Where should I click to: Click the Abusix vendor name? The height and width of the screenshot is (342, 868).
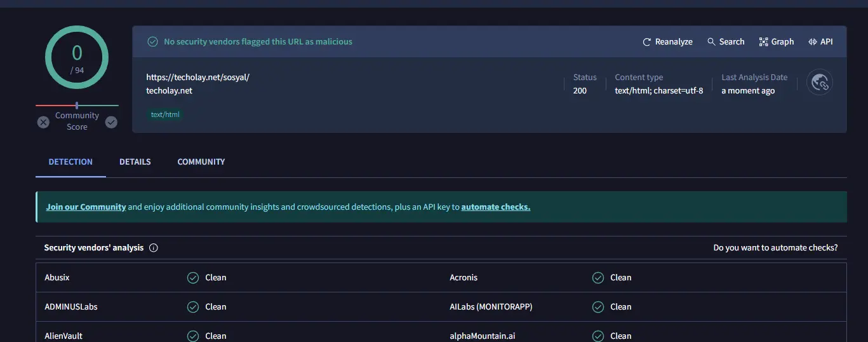tap(57, 278)
